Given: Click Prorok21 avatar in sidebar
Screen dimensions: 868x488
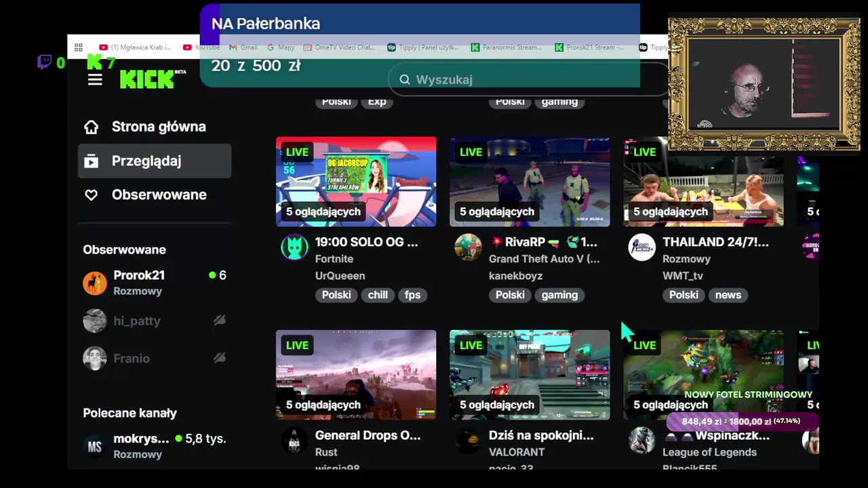Looking at the screenshot, I should pos(95,283).
